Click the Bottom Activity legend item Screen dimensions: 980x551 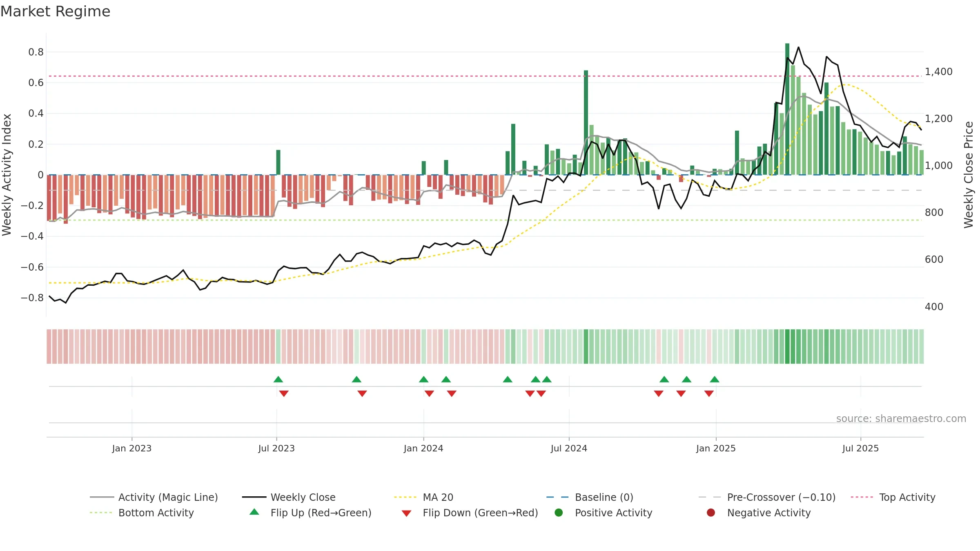tap(142, 513)
